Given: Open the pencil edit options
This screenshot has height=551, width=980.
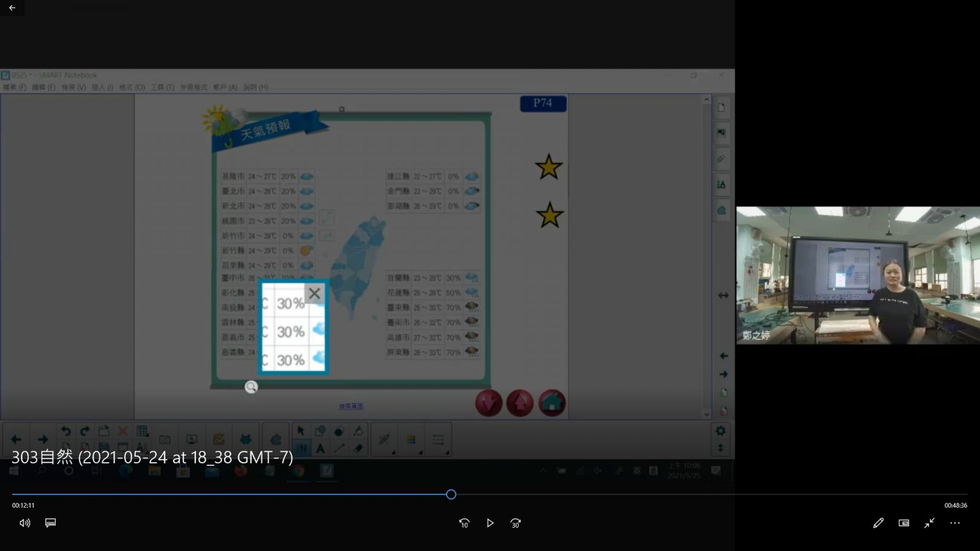Looking at the screenshot, I should (x=878, y=523).
